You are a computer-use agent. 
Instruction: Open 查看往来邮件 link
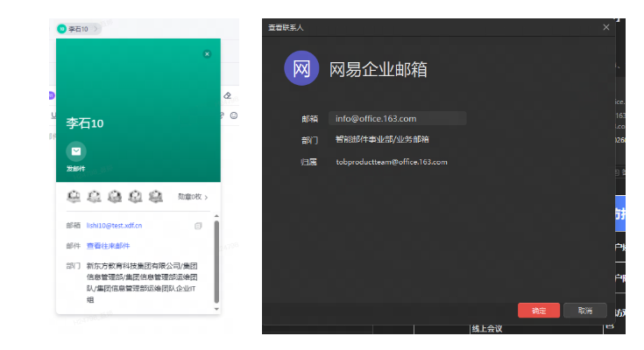(x=108, y=246)
